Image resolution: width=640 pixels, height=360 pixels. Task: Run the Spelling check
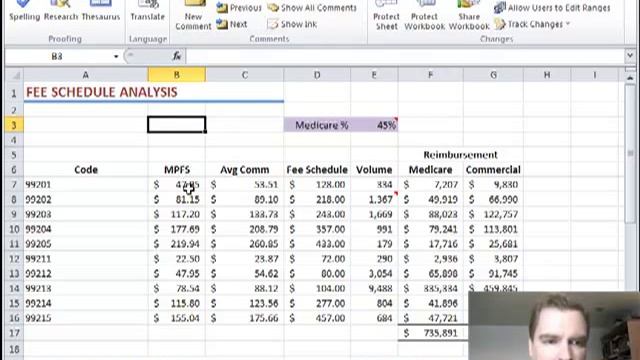[x=24, y=11]
